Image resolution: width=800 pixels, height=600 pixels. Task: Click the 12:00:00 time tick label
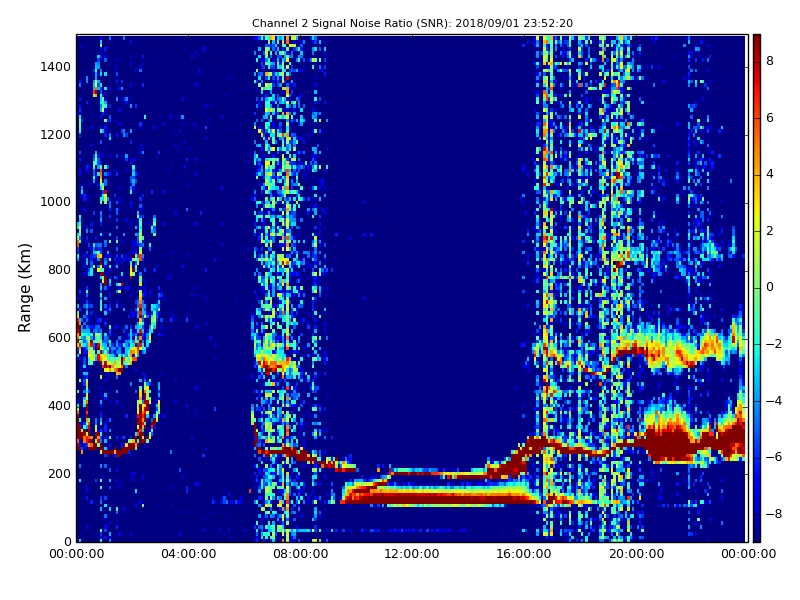[x=412, y=554]
